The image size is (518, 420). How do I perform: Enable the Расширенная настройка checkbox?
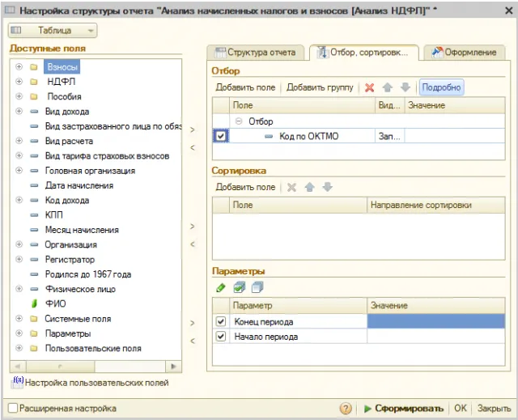pos(13,408)
